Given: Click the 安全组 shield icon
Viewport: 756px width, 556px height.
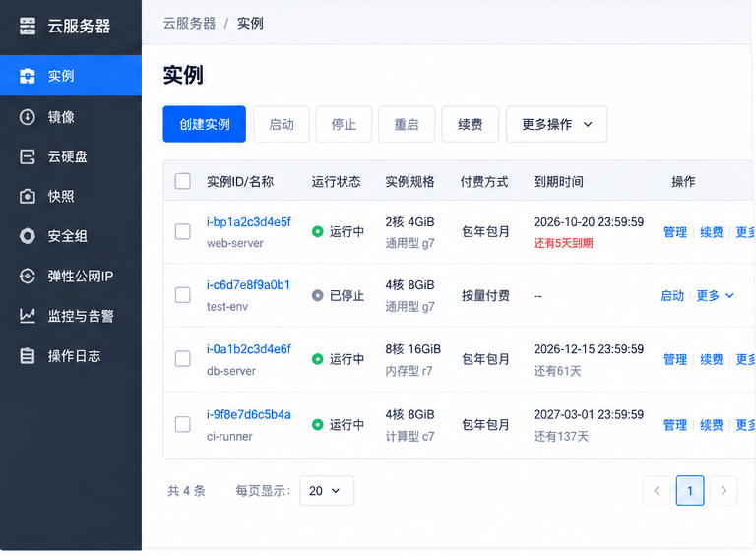Looking at the screenshot, I should [28, 236].
